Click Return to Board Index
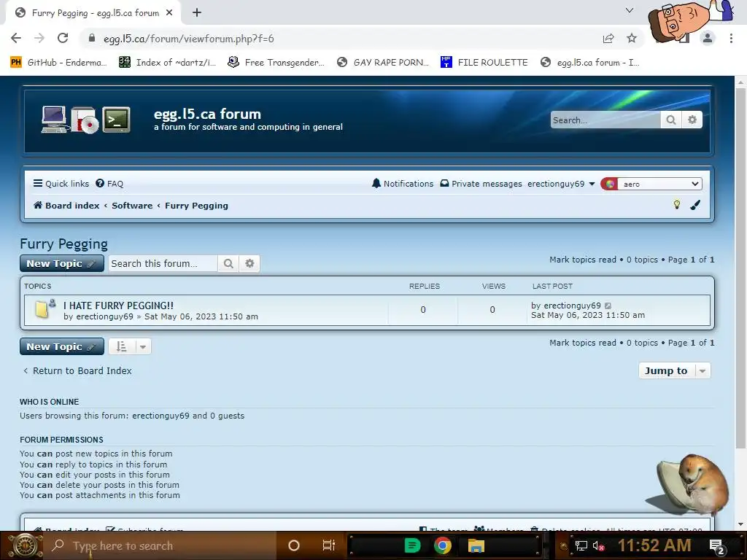 77,371
